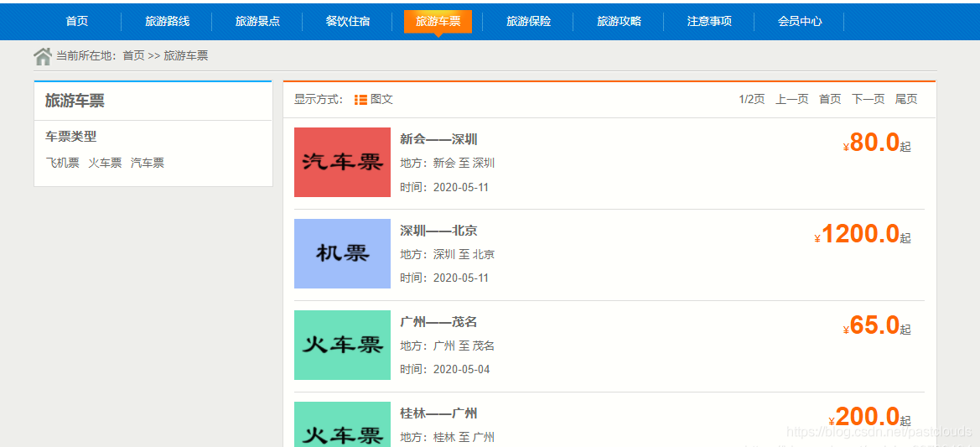Open the blue 机票 thumbnail for 深圳——北京
This screenshot has width=980, height=447.
click(x=343, y=254)
